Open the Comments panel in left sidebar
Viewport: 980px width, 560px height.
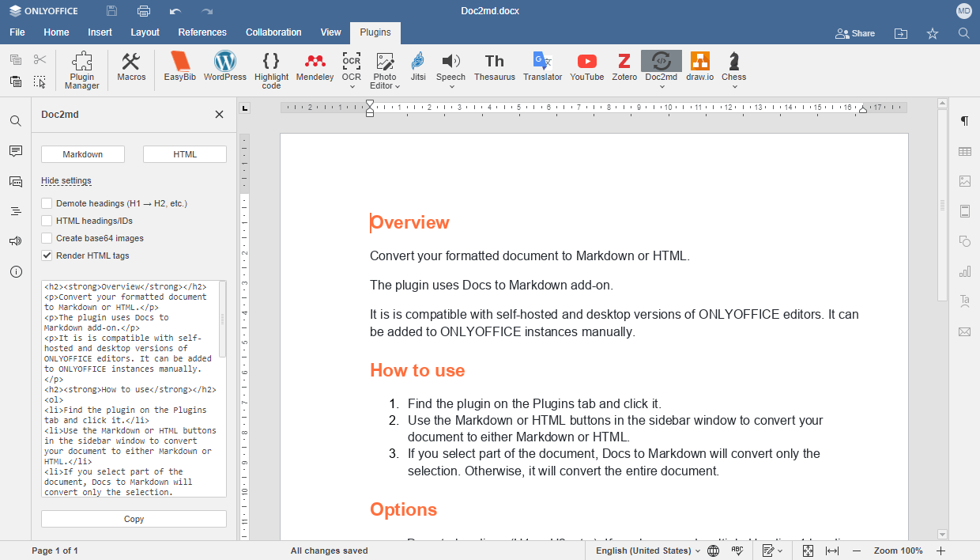click(16, 151)
